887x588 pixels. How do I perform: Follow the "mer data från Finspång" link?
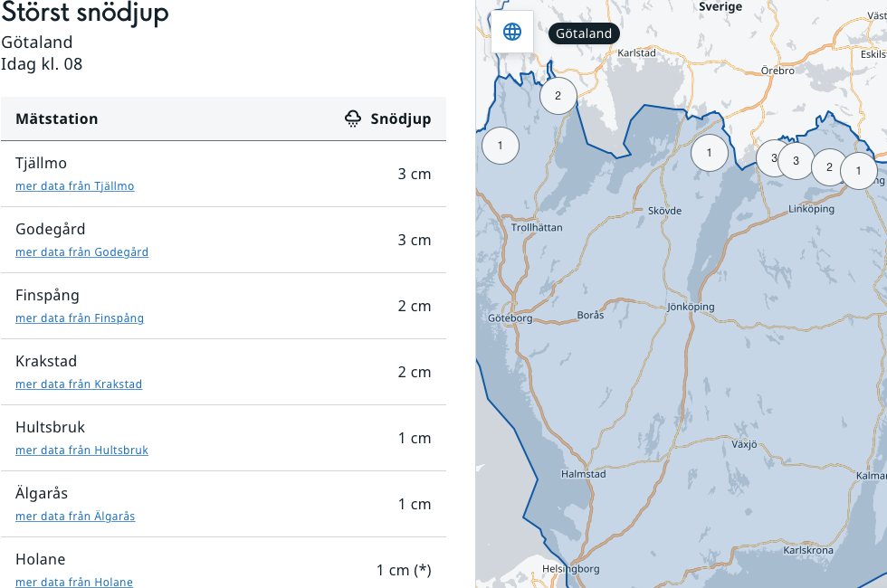(80, 318)
